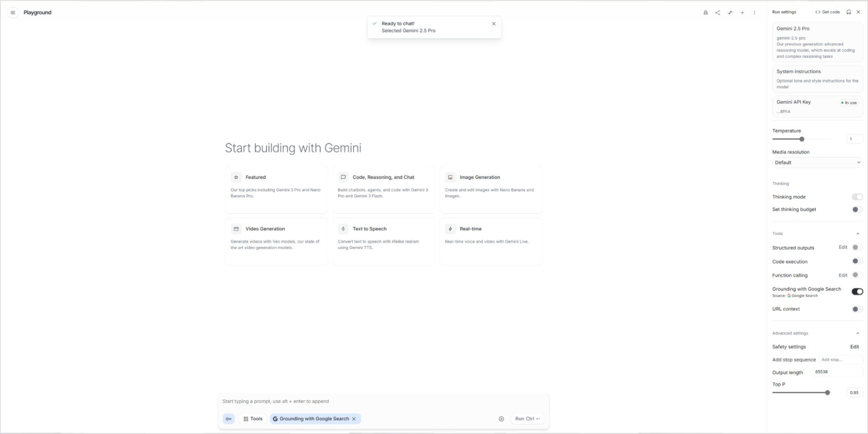Select the Image Generation card
Viewport: 868px width, 434px height.
point(491,190)
